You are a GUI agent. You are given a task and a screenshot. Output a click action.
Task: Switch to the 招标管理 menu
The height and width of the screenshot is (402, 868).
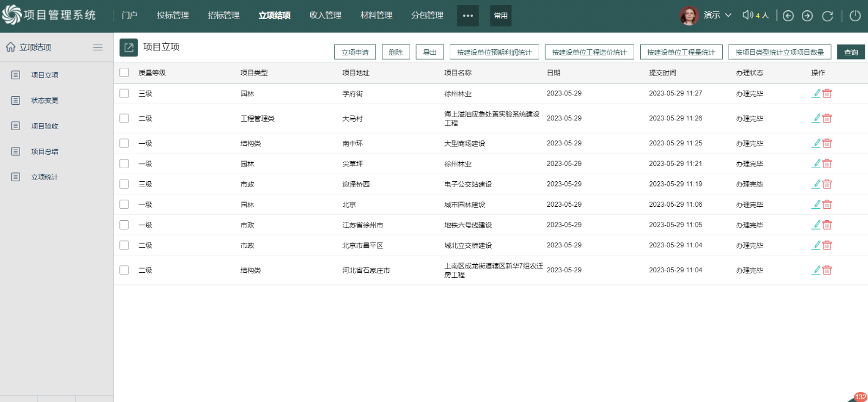coord(224,15)
